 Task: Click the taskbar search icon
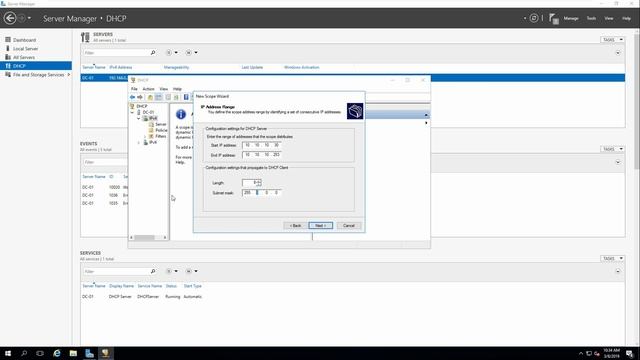coord(24,353)
